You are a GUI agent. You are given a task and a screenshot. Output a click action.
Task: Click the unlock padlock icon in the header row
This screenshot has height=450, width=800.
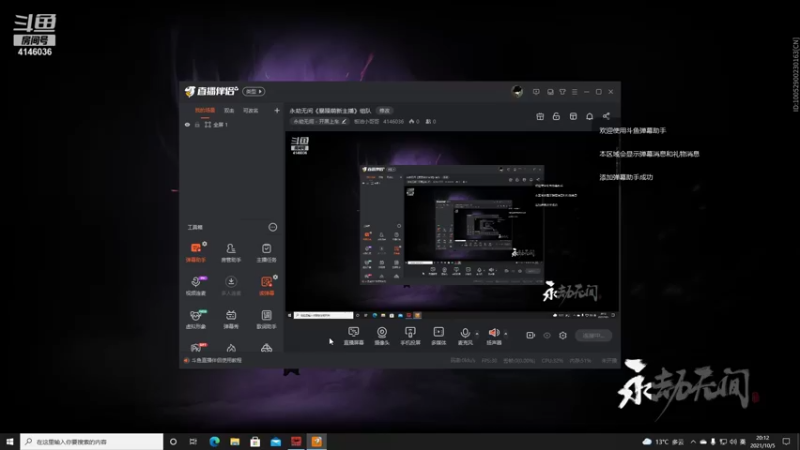click(556, 116)
